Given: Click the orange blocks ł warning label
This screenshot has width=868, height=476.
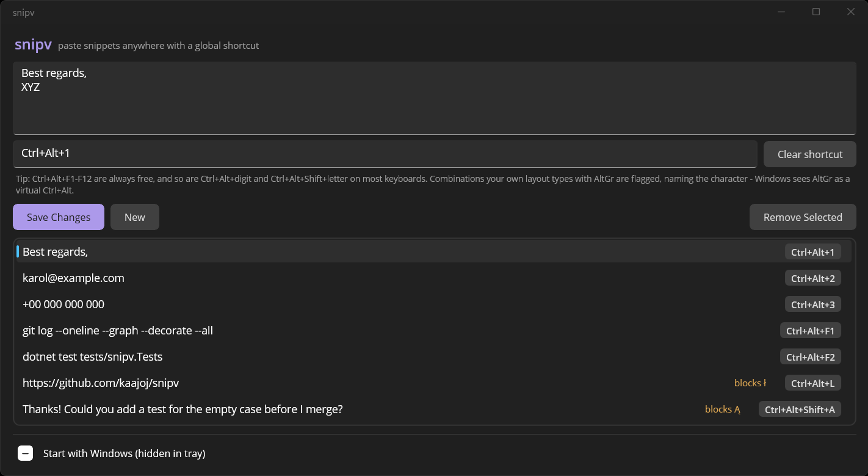Looking at the screenshot, I should pyautogui.click(x=750, y=383).
